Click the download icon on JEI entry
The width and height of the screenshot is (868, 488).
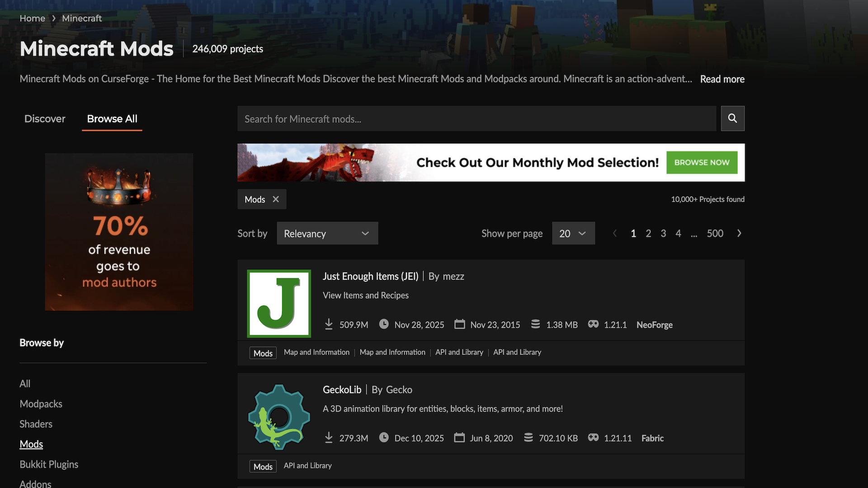329,324
